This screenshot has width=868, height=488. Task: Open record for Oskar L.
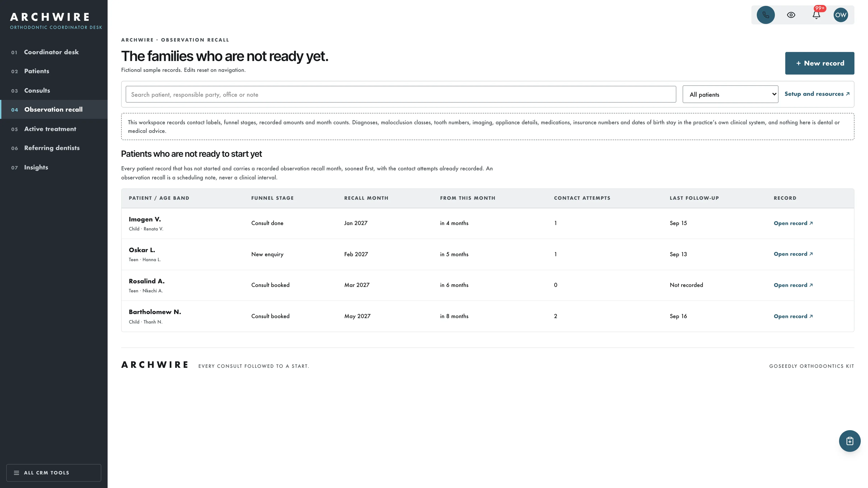pos(793,254)
